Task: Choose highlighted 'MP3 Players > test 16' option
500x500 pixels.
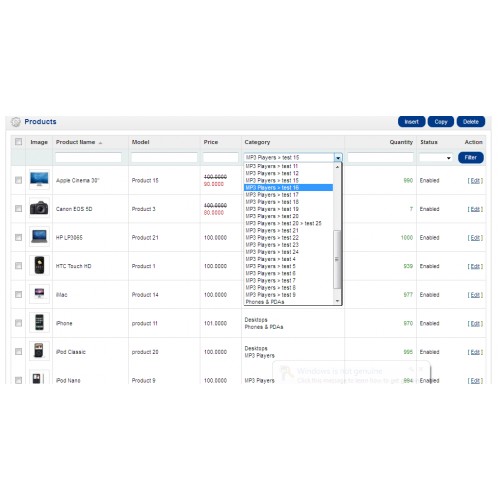Action: tap(288, 188)
